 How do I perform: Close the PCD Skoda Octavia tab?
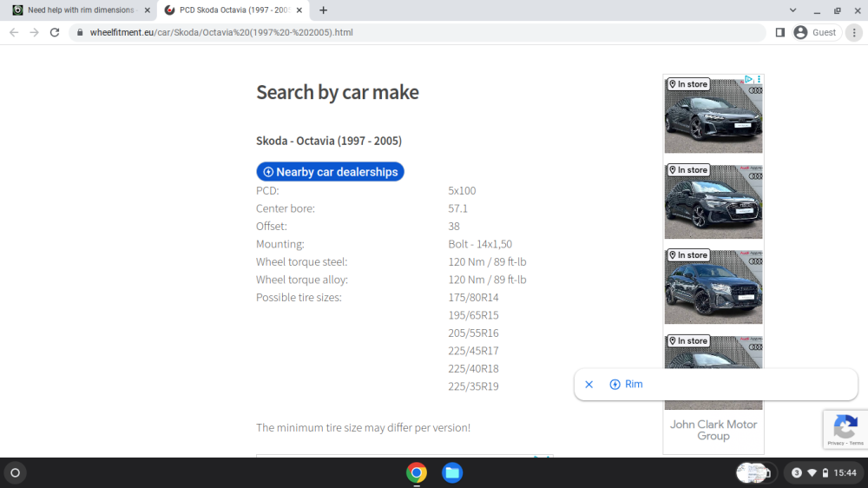[299, 10]
